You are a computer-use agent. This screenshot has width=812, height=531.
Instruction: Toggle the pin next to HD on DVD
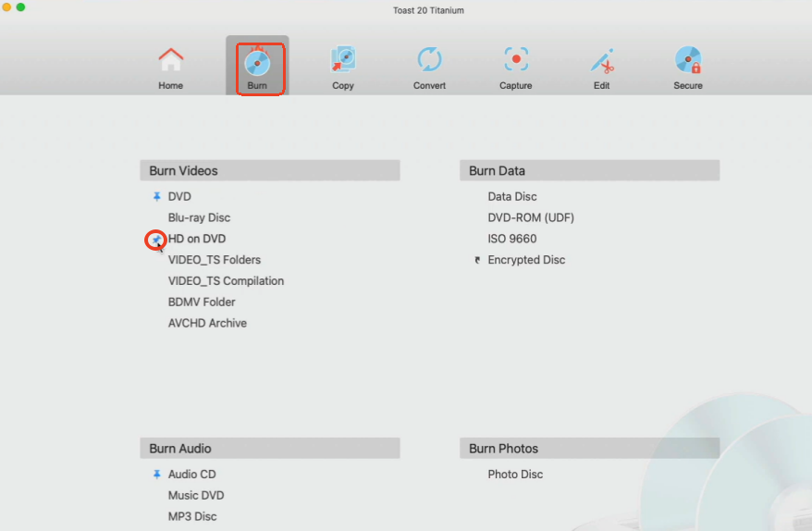point(156,240)
